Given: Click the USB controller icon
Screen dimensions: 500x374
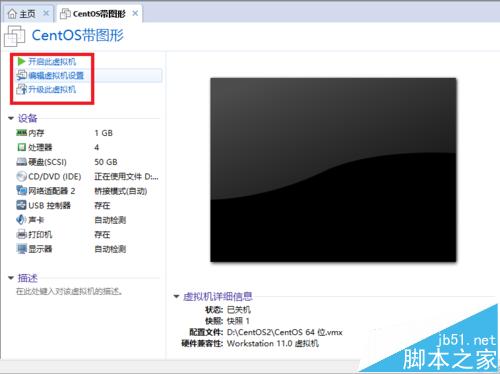Looking at the screenshot, I should pos(22,205).
